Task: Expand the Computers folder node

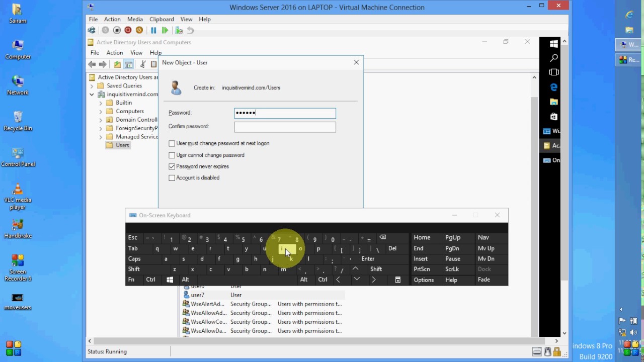Action: (101, 112)
